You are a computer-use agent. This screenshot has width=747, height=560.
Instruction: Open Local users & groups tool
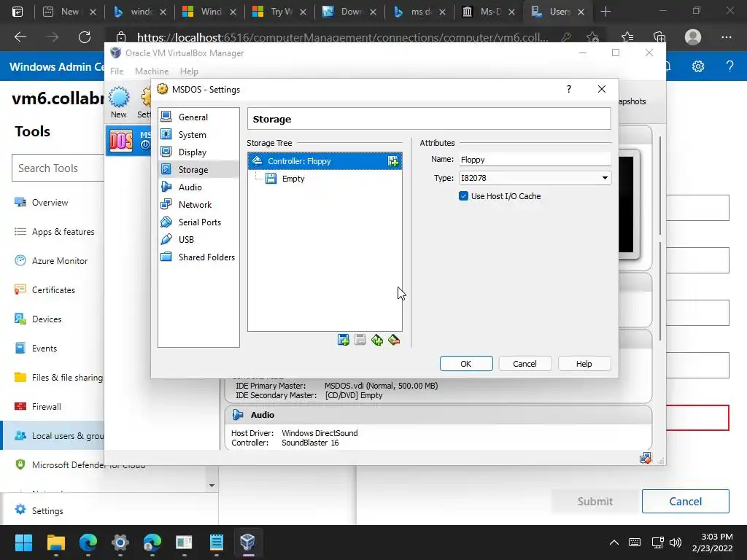pos(53,436)
